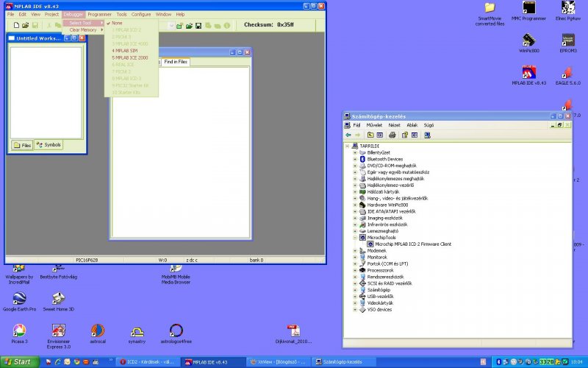Open the astrologos4free desktop icon
The height and width of the screenshot is (368, 588).
[176, 333]
